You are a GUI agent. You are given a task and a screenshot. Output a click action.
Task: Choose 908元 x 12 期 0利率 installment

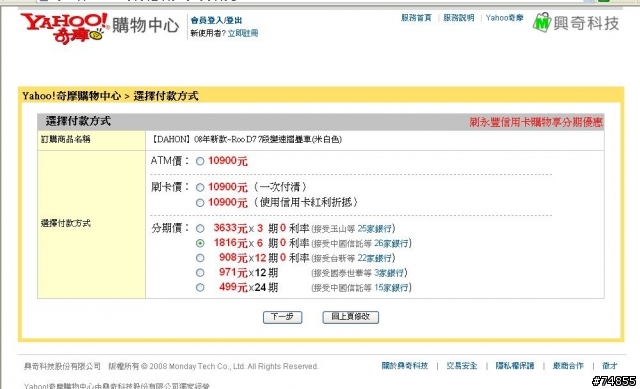tap(200, 258)
